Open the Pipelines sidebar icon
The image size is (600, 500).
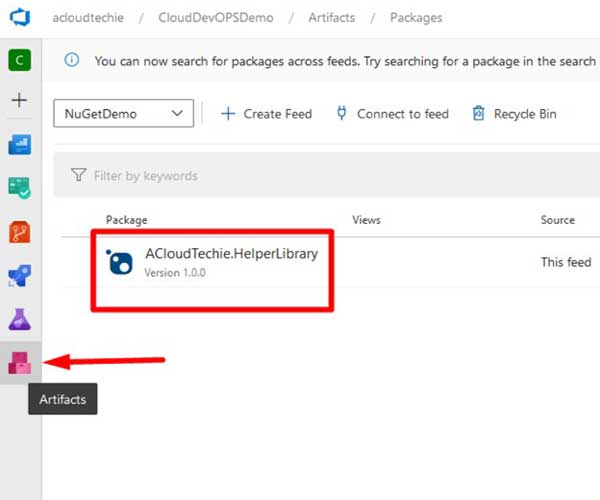(20, 275)
